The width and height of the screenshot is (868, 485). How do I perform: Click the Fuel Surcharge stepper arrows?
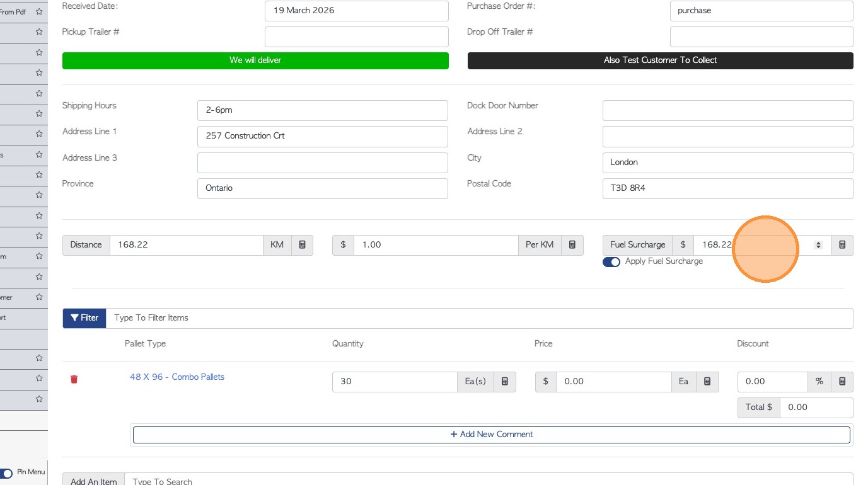[x=819, y=245]
